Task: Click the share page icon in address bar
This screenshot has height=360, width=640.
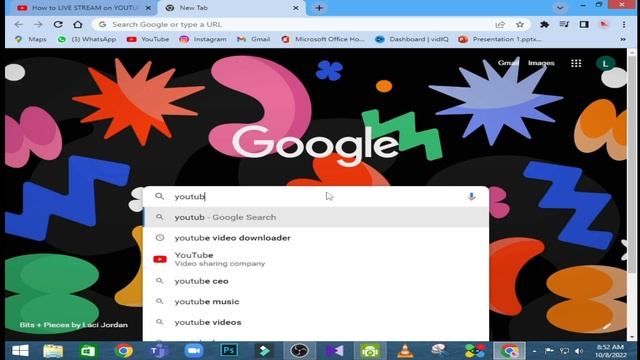Action: pos(500,24)
